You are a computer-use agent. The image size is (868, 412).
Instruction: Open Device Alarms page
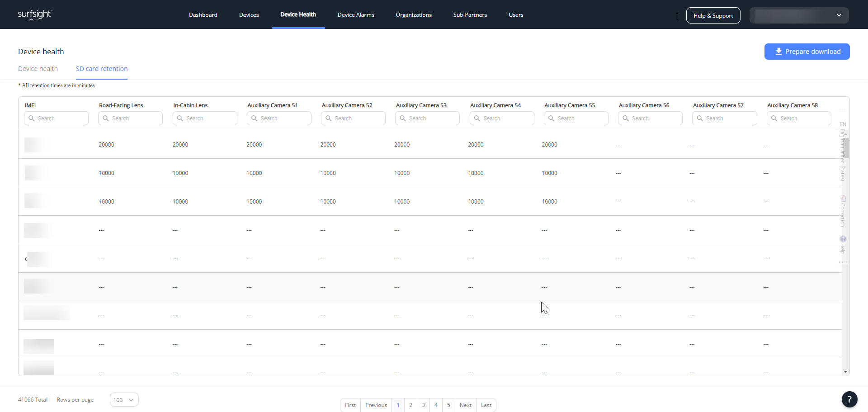(356, 15)
